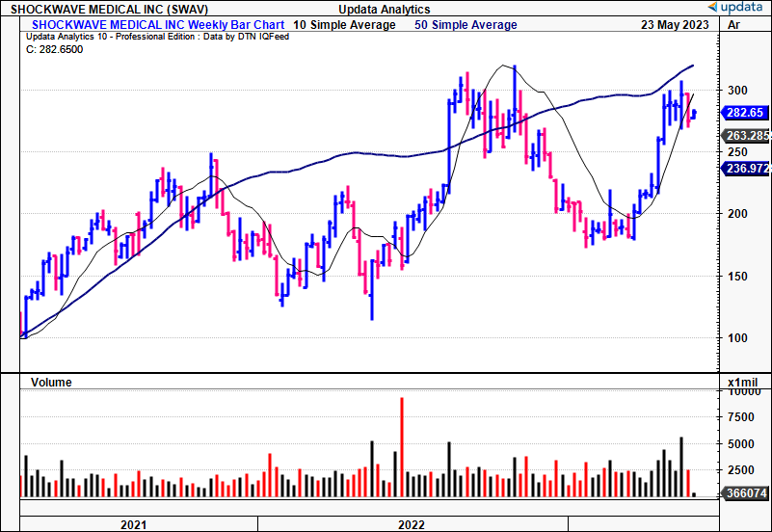The width and height of the screenshot is (772, 532).
Task: Click the 200 price axis label
Action: tap(737, 214)
